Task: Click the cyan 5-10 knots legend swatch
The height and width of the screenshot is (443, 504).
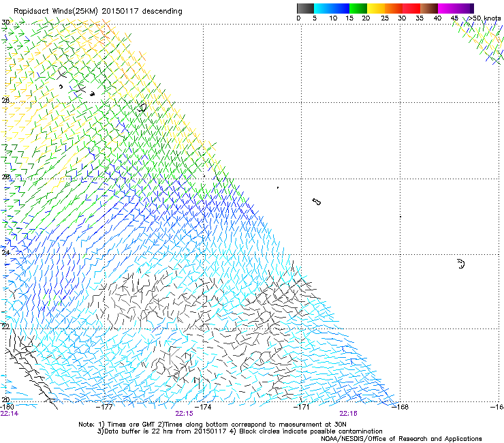Action: coord(322,8)
